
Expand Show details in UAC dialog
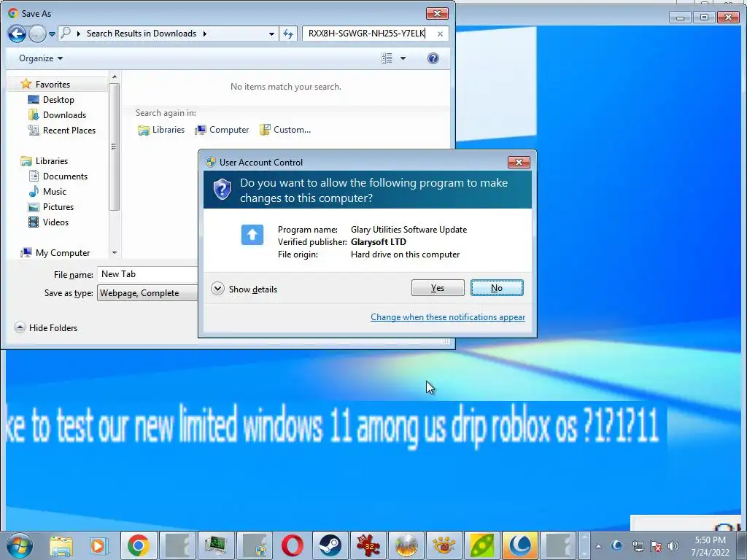(244, 289)
